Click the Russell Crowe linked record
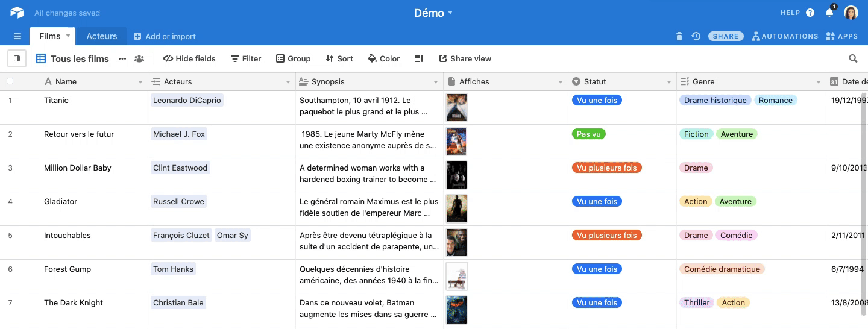Viewport: 868px width, 329px height. pyautogui.click(x=178, y=202)
